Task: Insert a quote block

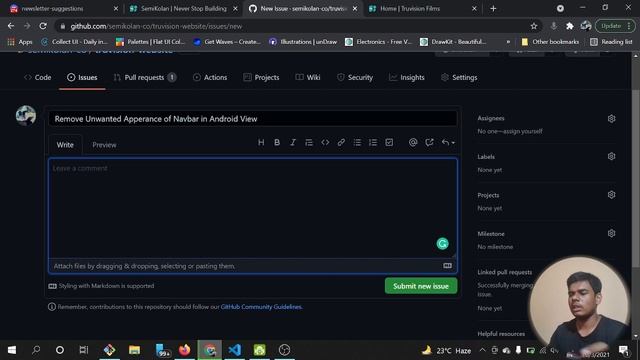Action: (x=309, y=142)
